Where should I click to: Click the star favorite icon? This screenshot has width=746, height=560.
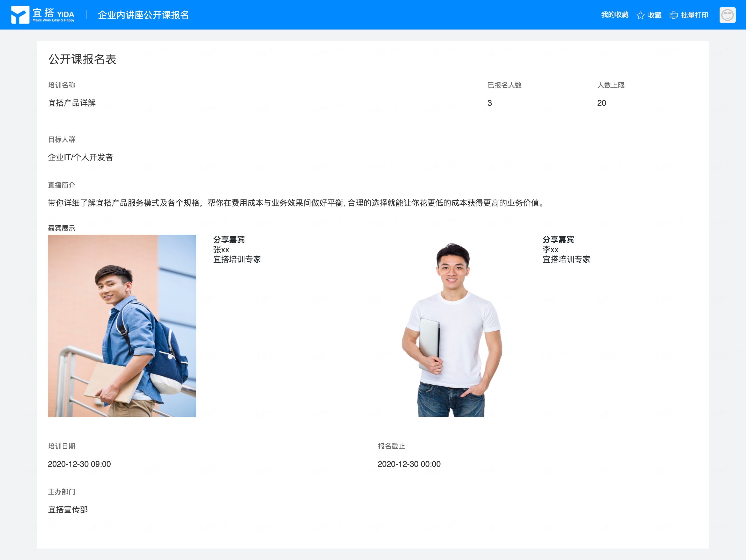pos(640,15)
